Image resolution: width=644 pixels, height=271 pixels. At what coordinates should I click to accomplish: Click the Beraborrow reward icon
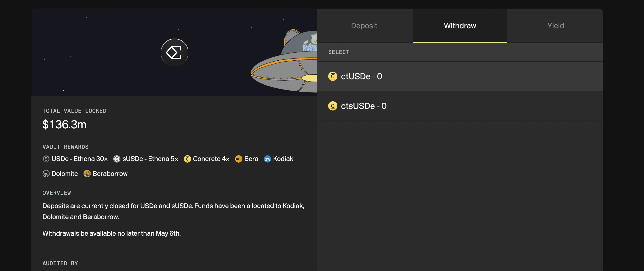tap(87, 174)
